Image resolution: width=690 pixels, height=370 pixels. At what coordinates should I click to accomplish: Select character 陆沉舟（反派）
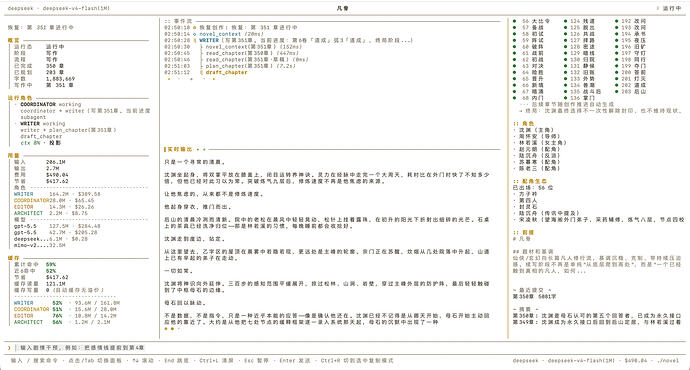539,155
